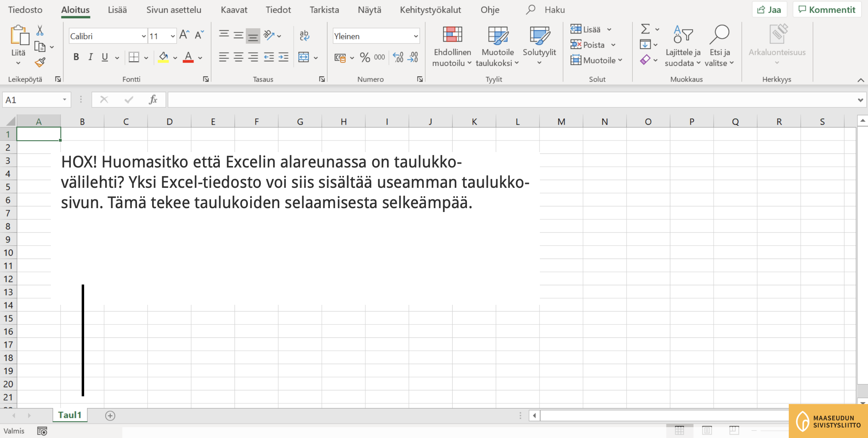The height and width of the screenshot is (438, 868).
Task: Click the Clear eraser icon
Action: click(645, 60)
